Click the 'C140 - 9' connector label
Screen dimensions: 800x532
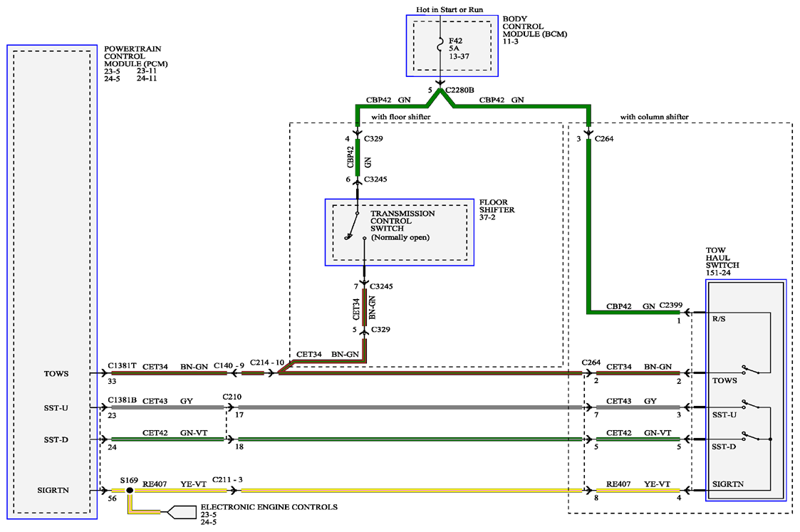coord(229,366)
